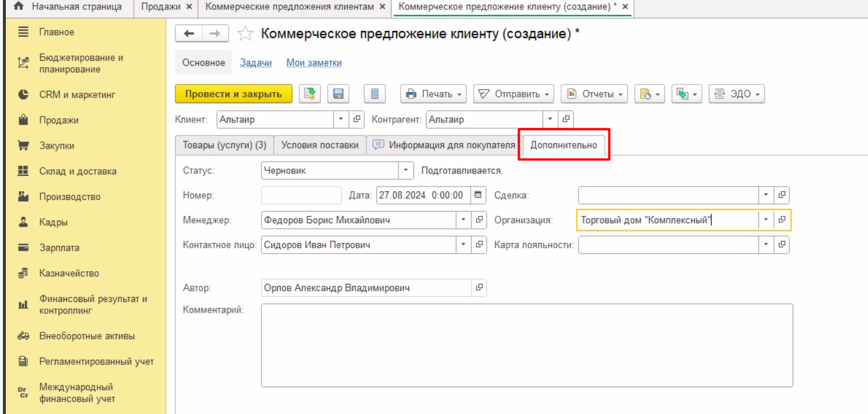Expand the ЭДО dropdown menu

click(736, 94)
